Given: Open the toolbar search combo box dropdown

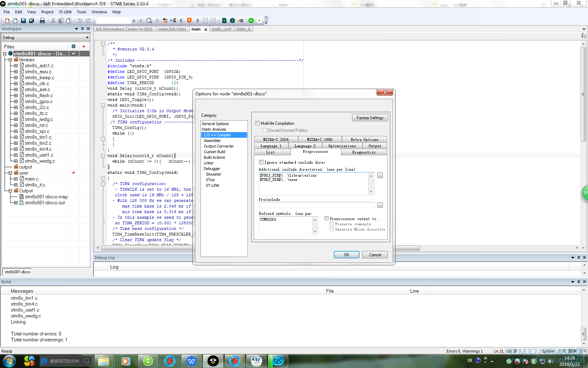Looking at the screenshot, I should [133, 21].
